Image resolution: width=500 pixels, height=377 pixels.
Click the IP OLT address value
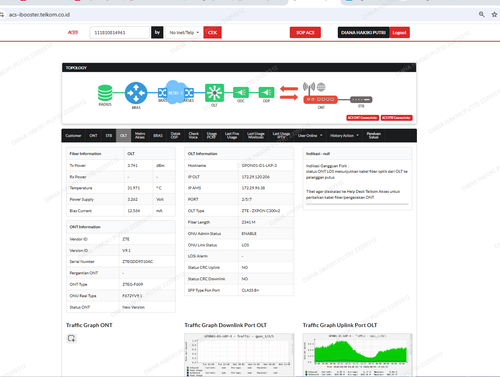(x=255, y=177)
